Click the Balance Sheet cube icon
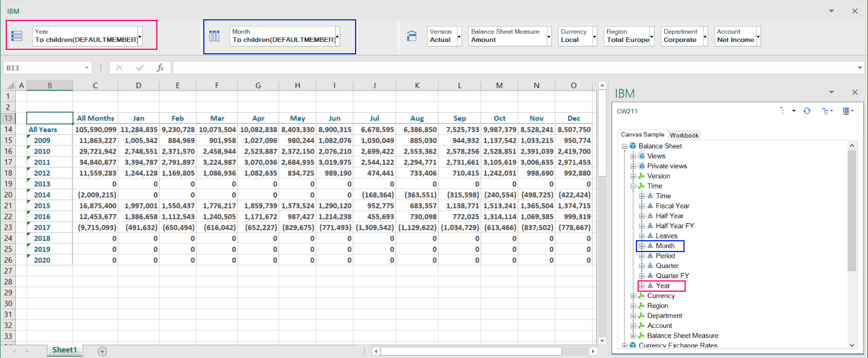The width and height of the screenshot is (868, 358). tap(633, 146)
